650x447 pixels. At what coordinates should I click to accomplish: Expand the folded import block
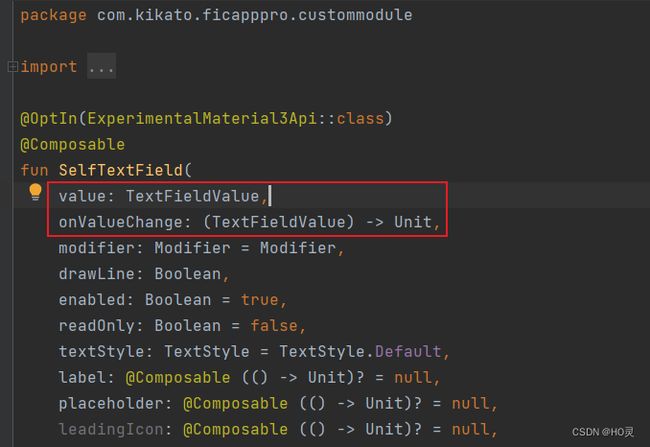pos(13,66)
